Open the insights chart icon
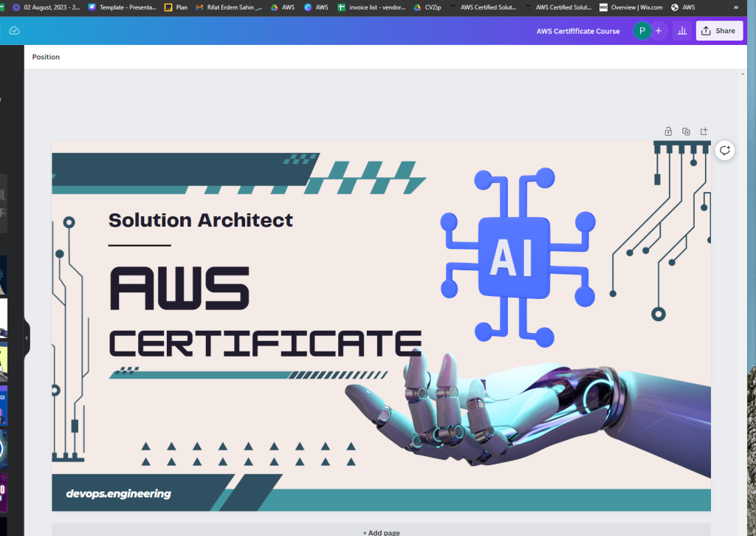Image resolution: width=756 pixels, height=536 pixels. coord(681,31)
